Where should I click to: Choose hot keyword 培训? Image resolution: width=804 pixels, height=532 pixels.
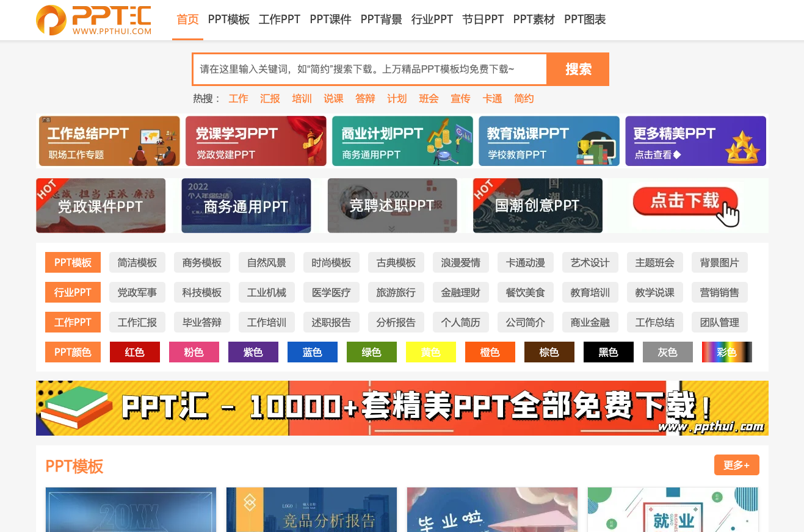pos(302,99)
